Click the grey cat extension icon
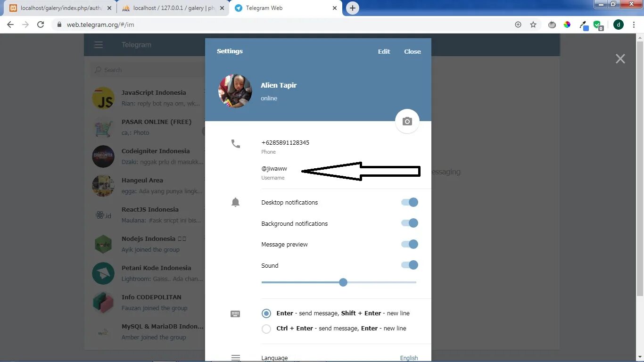This screenshot has width=644, height=362. pyautogui.click(x=552, y=25)
